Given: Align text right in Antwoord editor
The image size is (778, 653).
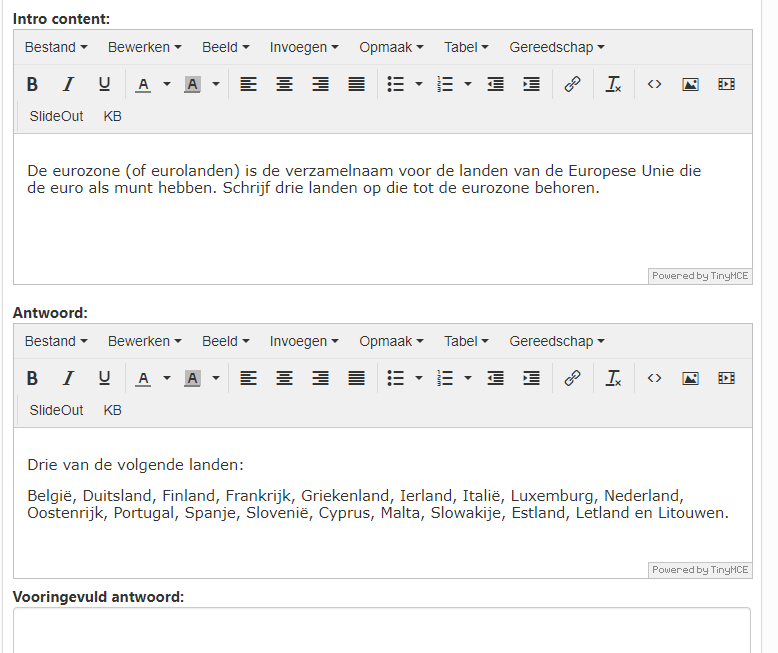Looking at the screenshot, I should point(320,379).
